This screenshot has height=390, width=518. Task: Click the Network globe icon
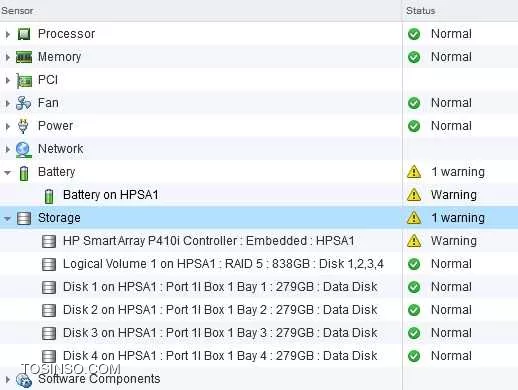point(24,150)
